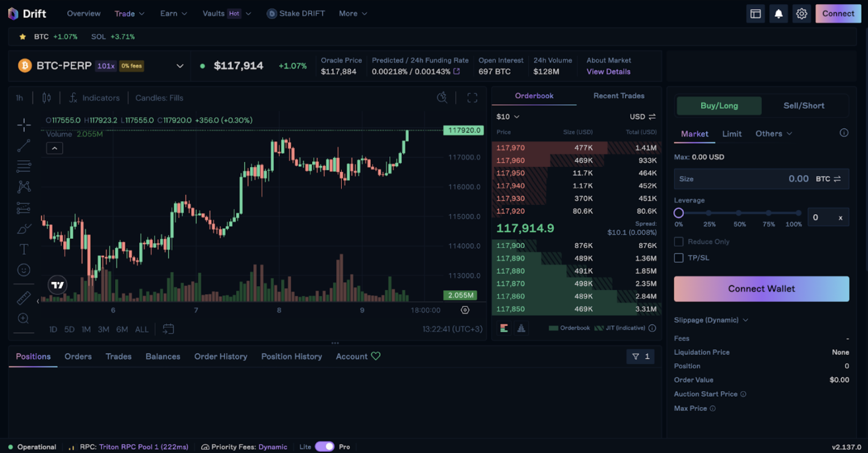Enter chart fullscreen mode
This screenshot has width=868, height=453.
coord(472,98)
